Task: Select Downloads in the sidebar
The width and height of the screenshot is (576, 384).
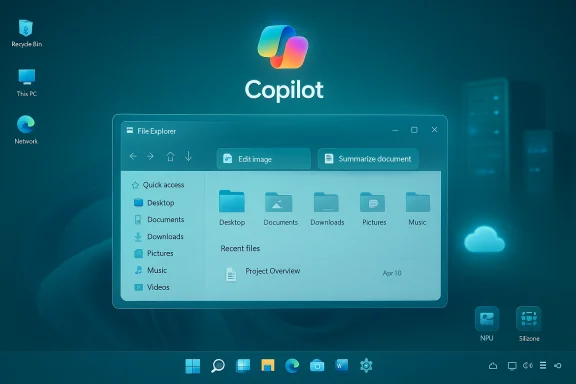Action: [x=159, y=236]
